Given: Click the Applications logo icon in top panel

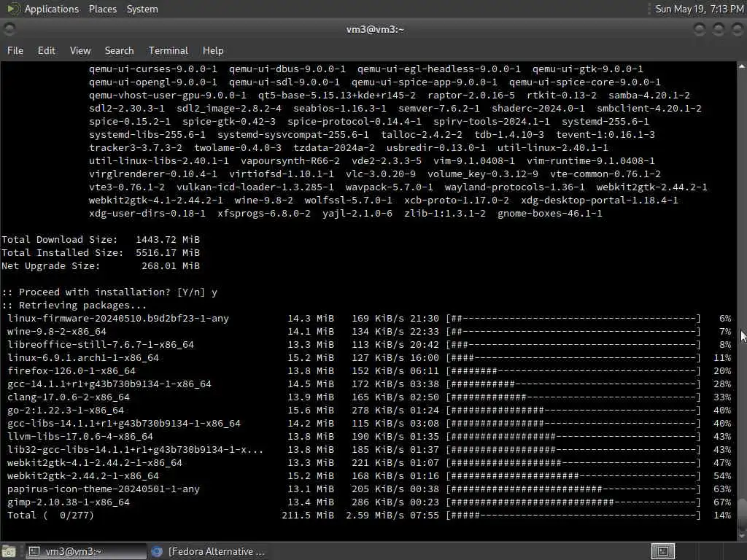Looking at the screenshot, I should pyautogui.click(x=13, y=9).
